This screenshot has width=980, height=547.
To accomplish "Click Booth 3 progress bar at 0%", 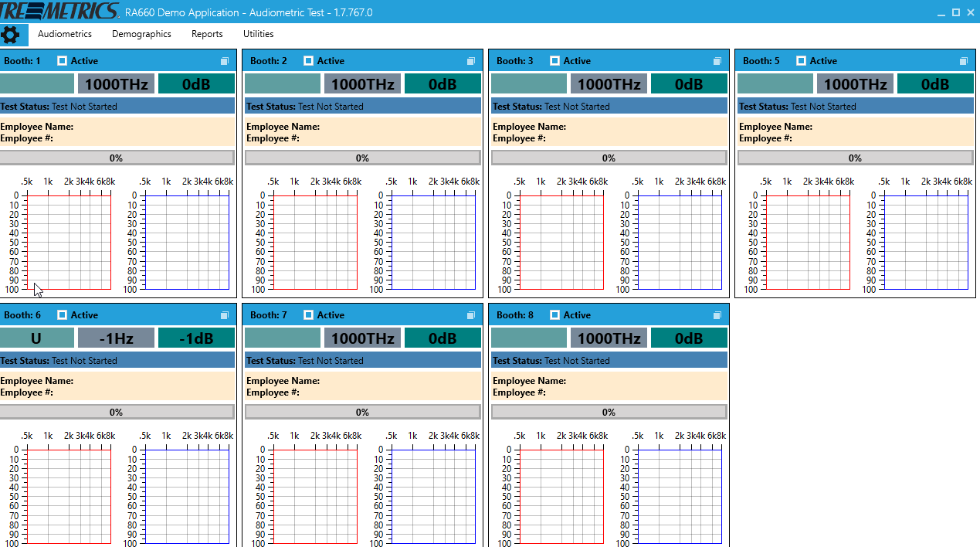I will pyautogui.click(x=609, y=158).
